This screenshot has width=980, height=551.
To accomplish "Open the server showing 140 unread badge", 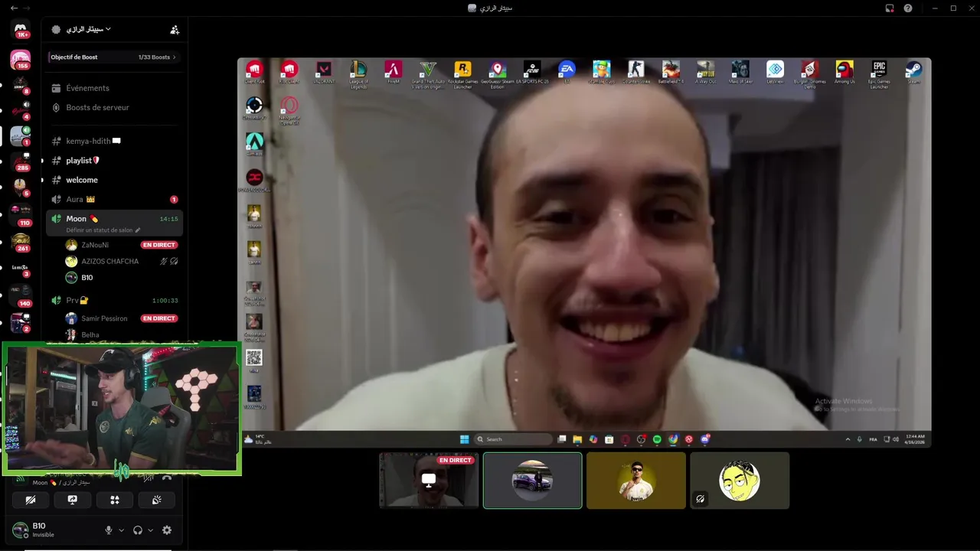I will [x=21, y=295].
